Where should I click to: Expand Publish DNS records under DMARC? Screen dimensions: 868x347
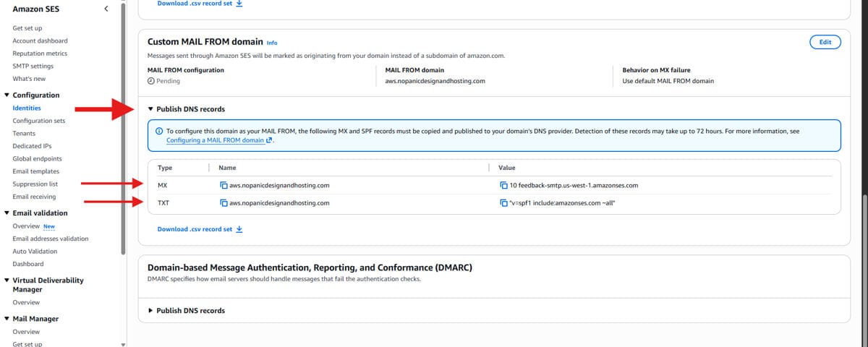coord(186,311)
